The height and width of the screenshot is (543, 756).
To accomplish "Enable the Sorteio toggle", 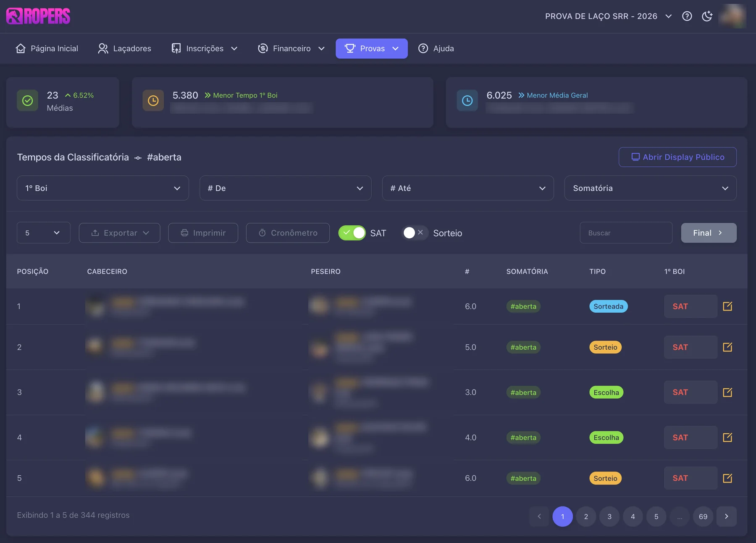I will pos(415,232).
